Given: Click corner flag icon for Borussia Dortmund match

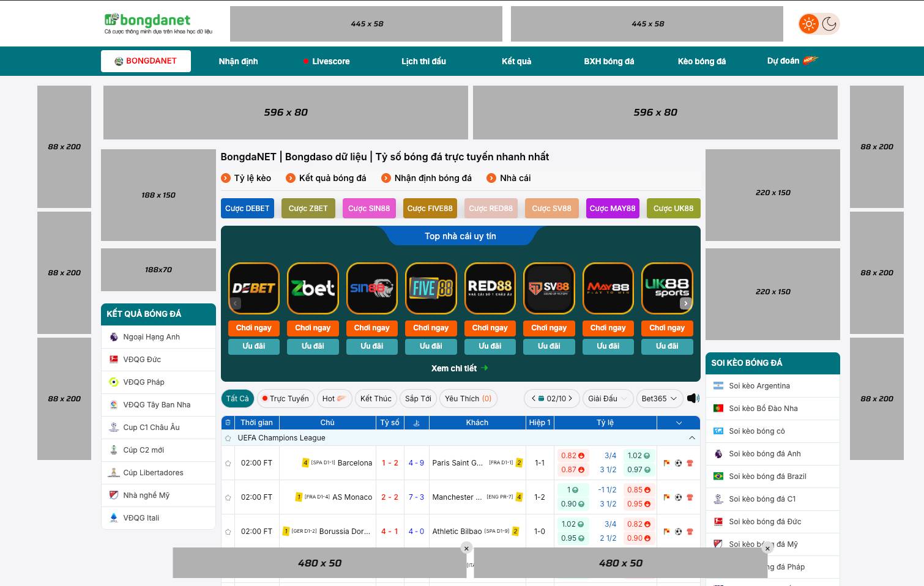Looking at the screenshot, I should click(667, 532).
